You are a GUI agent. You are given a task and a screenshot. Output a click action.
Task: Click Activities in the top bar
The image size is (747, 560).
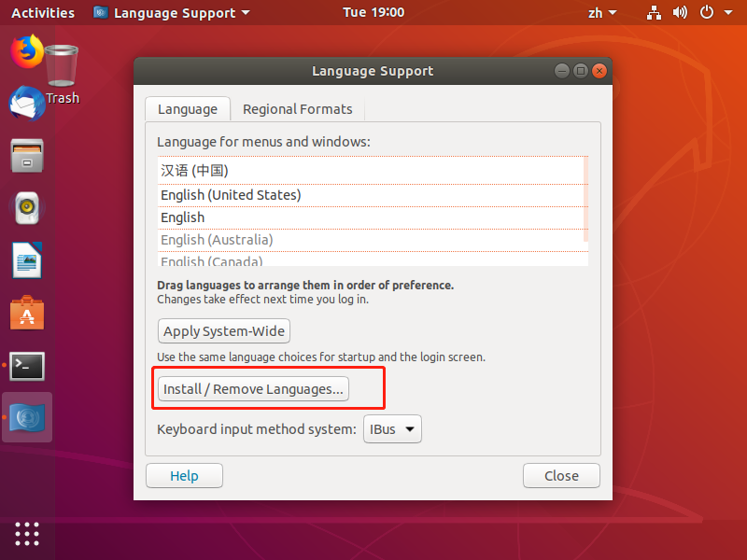[x=43, y=13]
